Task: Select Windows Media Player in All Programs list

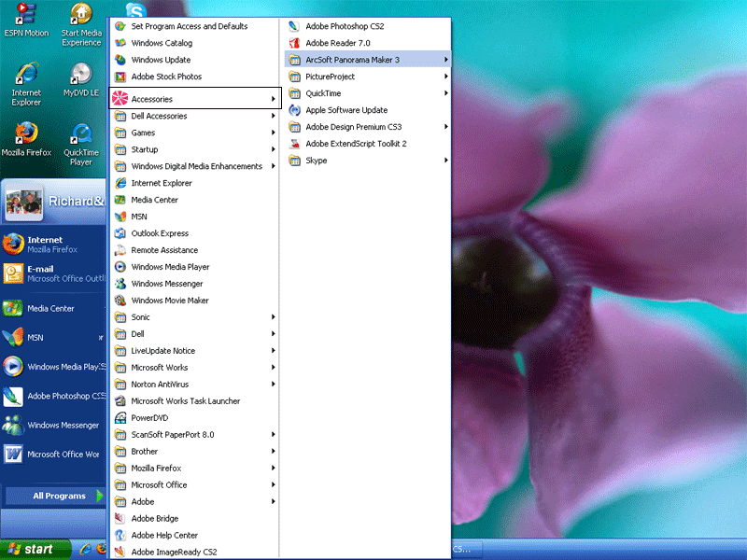Action: coord(194,267)
